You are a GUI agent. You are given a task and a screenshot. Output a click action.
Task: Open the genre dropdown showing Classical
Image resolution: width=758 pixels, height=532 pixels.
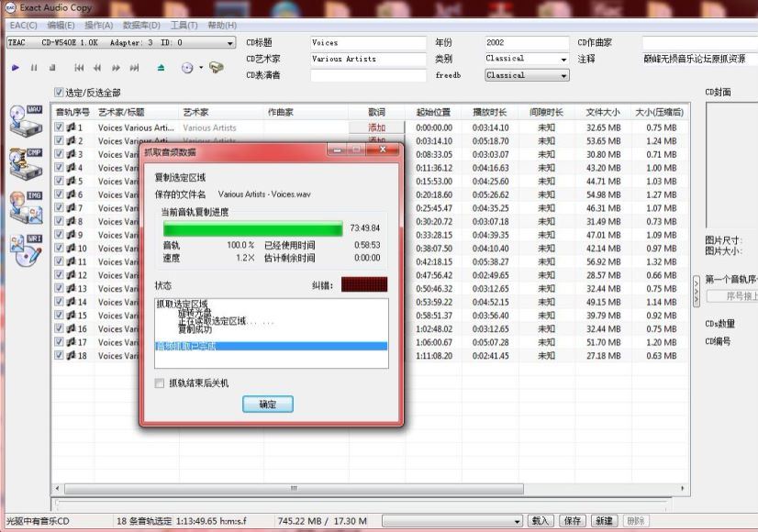point(563,59)
